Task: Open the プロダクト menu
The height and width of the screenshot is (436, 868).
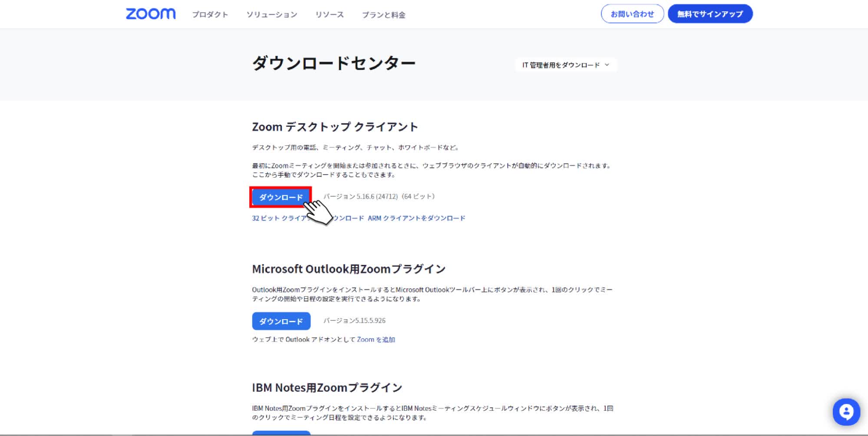Action: 210,15
